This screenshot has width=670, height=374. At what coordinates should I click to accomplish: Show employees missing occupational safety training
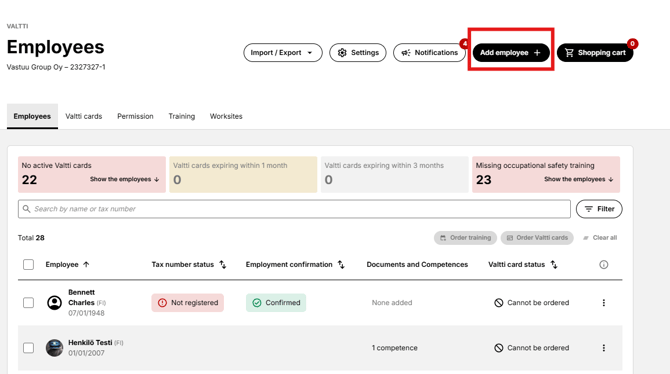click(579, 179)
